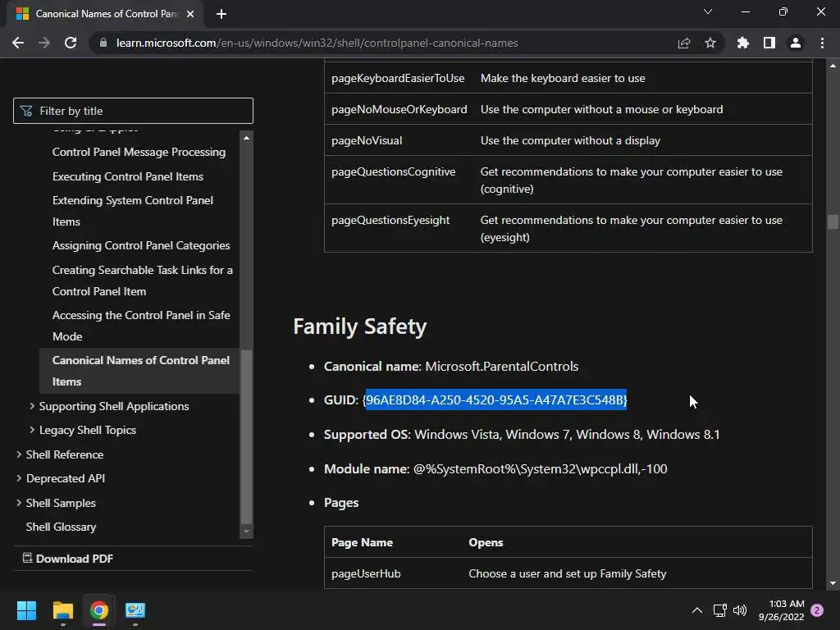
Task: Click the address bar URL
Action: (x=317, y=43)
